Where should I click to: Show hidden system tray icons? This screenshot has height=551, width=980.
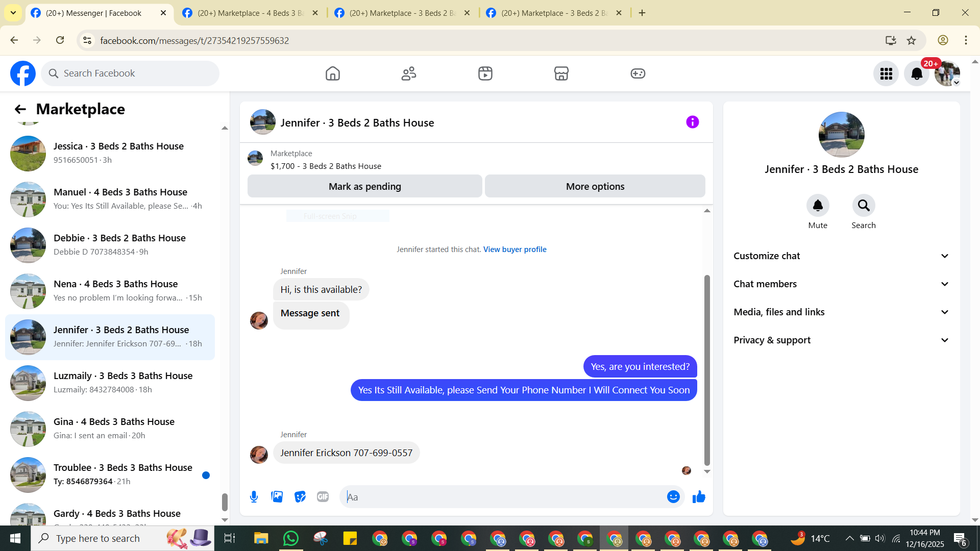point(849,538)
